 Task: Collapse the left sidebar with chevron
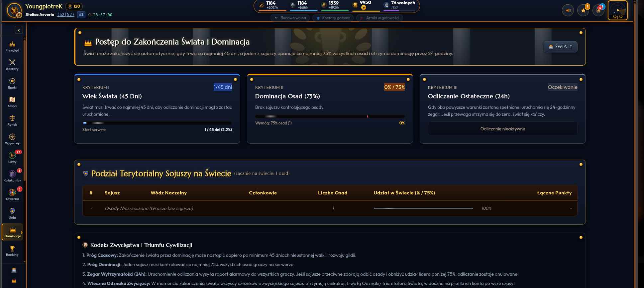19,30
